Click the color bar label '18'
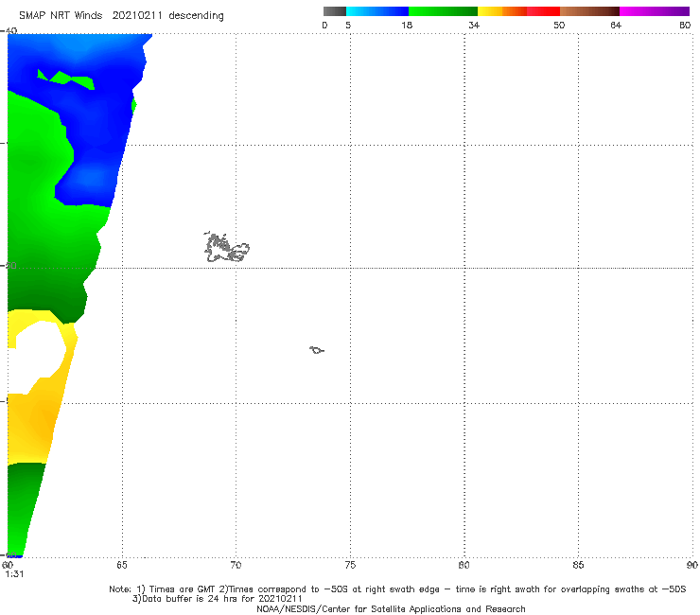700x615 pixels. 407,25
